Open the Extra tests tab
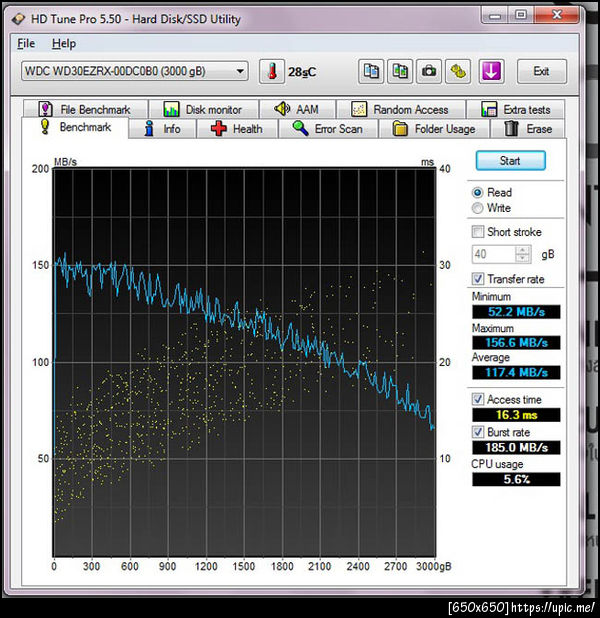Viewport: 600px width, 618px height. (x=516, y=109)
